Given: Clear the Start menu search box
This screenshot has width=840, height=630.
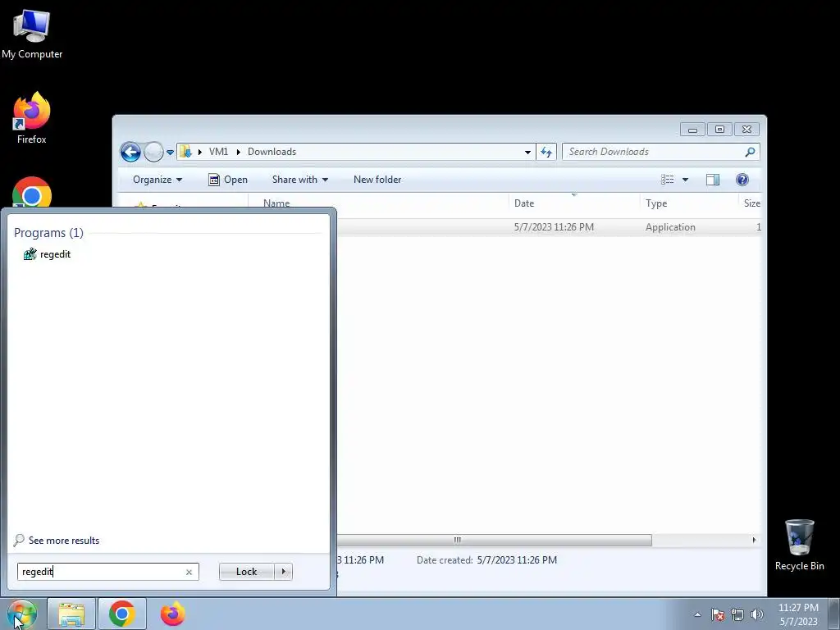Looking at the screenshot, I should click(189, 572).
